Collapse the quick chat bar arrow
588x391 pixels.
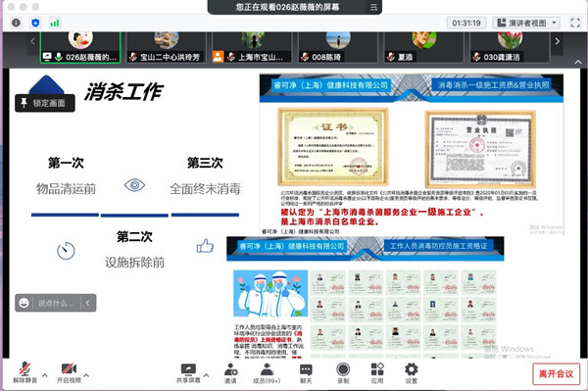[x=88, y=303]
